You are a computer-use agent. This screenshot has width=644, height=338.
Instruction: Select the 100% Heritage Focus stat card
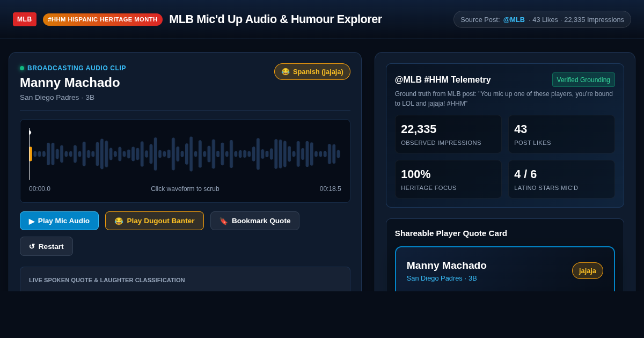click(449, 179)
